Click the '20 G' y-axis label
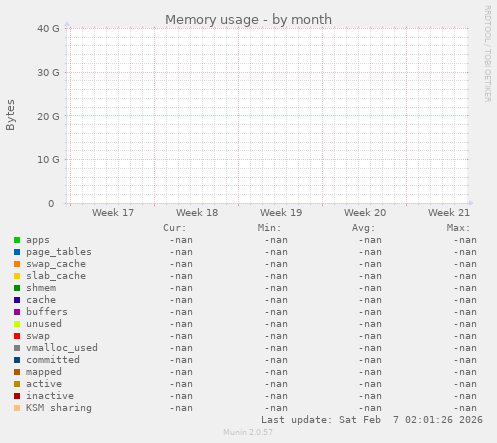 [x=48, y=116]
